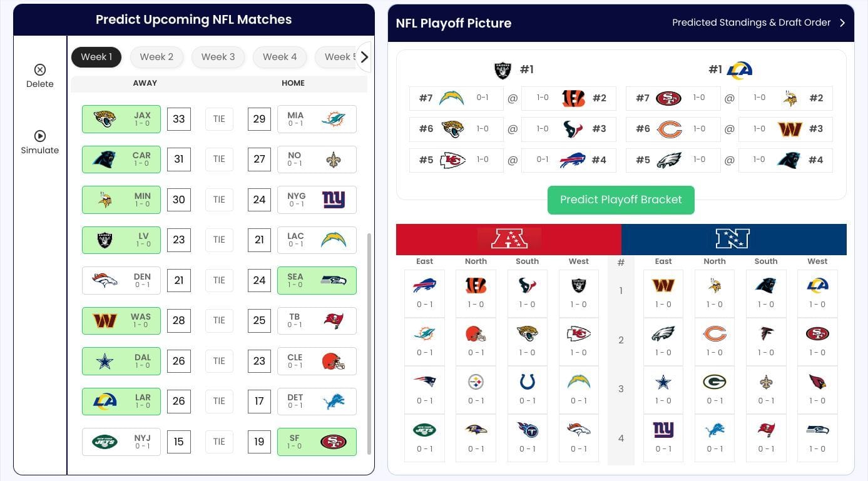This screenshot has width=868, height=481.
Task: Select the Raiders #1 seed logo in playoff picture
Action: (x=504, y=69)
